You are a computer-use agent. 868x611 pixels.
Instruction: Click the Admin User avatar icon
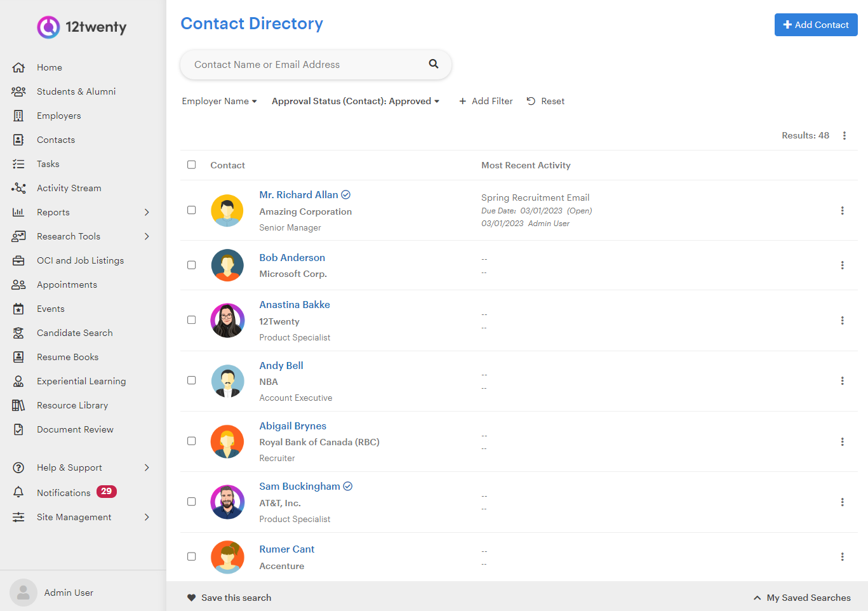tap(23, 593)
